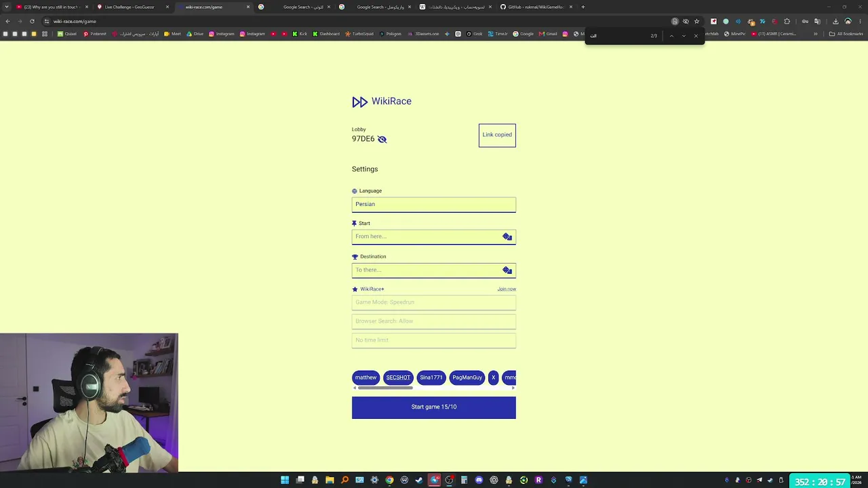
Task: Open the Quixel bookmark
Action: (67, 34)
